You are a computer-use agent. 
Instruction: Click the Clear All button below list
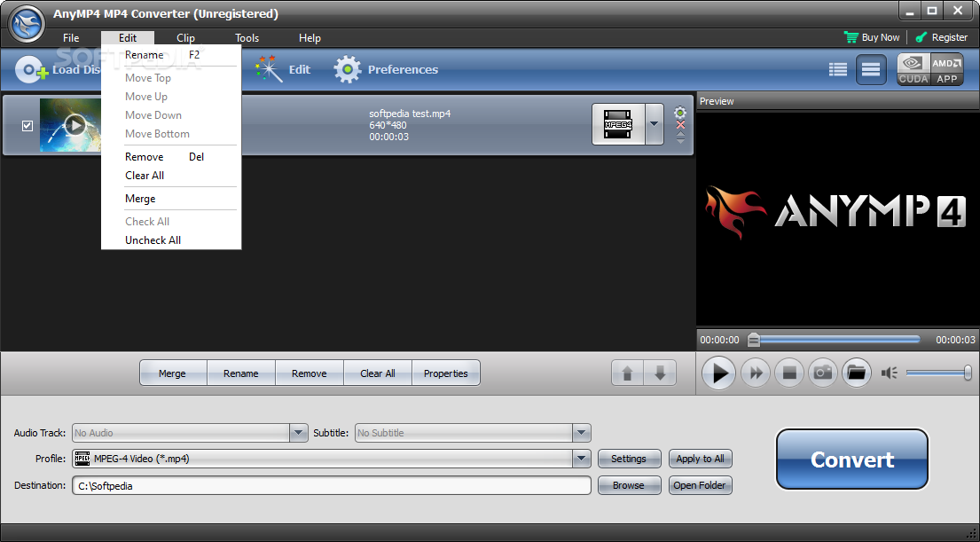tap(378, 373)
